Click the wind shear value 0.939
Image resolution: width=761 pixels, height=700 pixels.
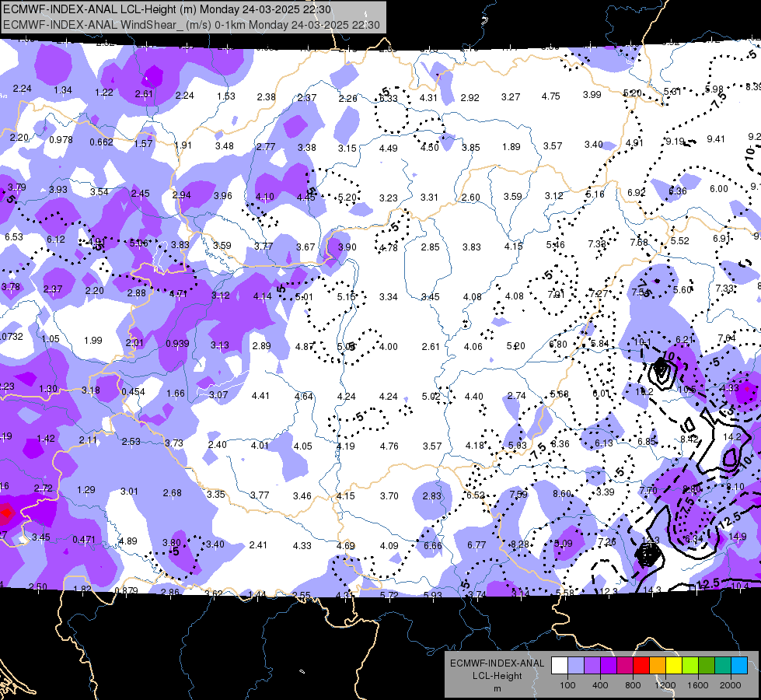(177, 344)
